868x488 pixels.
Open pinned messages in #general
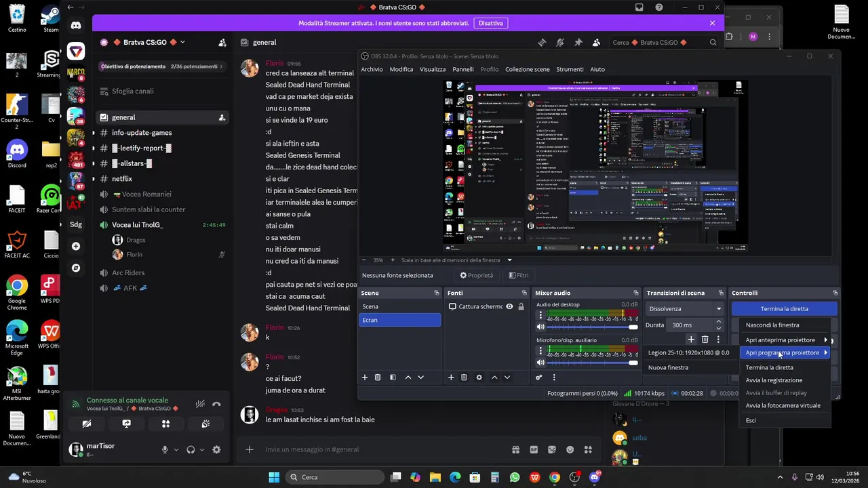(578, 42)
